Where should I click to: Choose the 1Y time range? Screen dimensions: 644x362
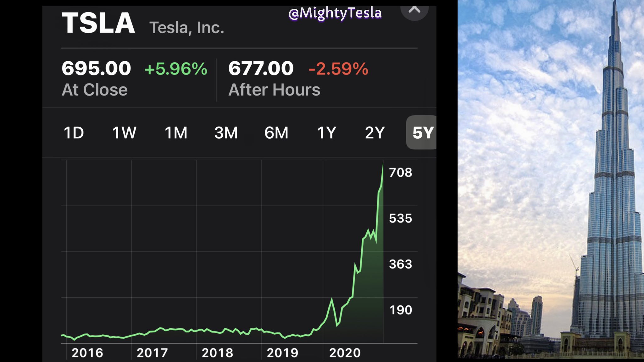click(326, 133)
